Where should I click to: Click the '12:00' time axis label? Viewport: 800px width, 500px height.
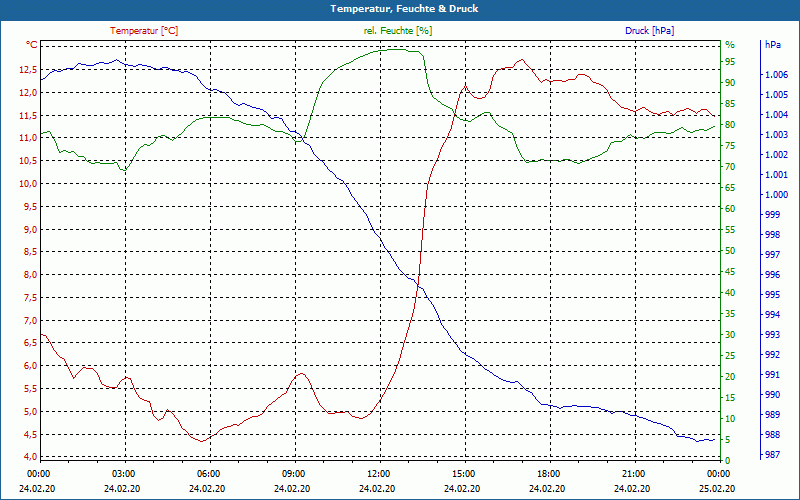click(379, 473)
